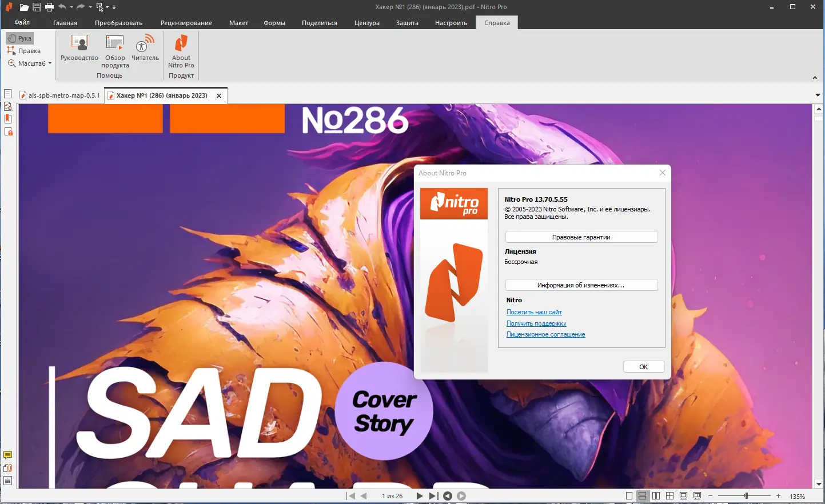Activate the select tool in the quick access toolbar

[99, 7]
